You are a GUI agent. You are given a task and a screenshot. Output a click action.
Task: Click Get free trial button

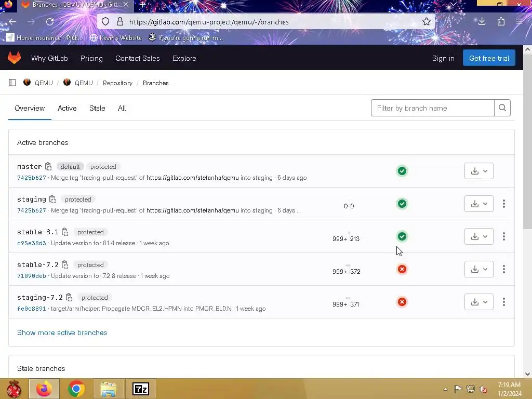pos(489,58)
